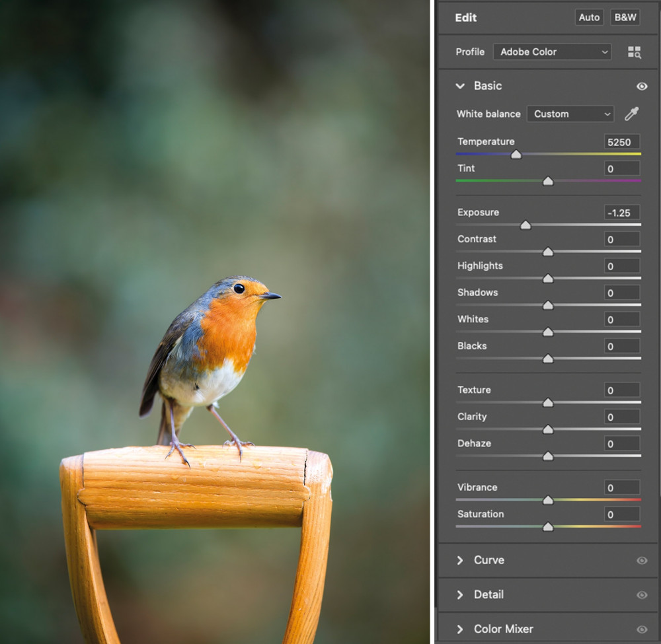This screenshot has height=644, width=661.
Task: Click the Shadows slider handle
Action: tap(548, 305)
